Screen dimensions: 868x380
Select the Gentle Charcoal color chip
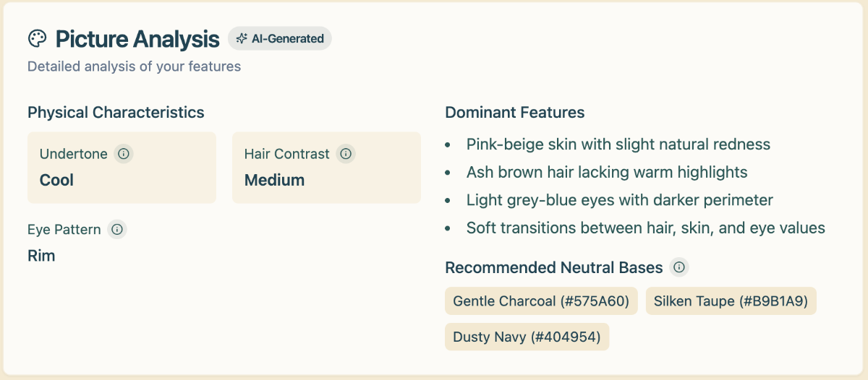tap(541, 301)
